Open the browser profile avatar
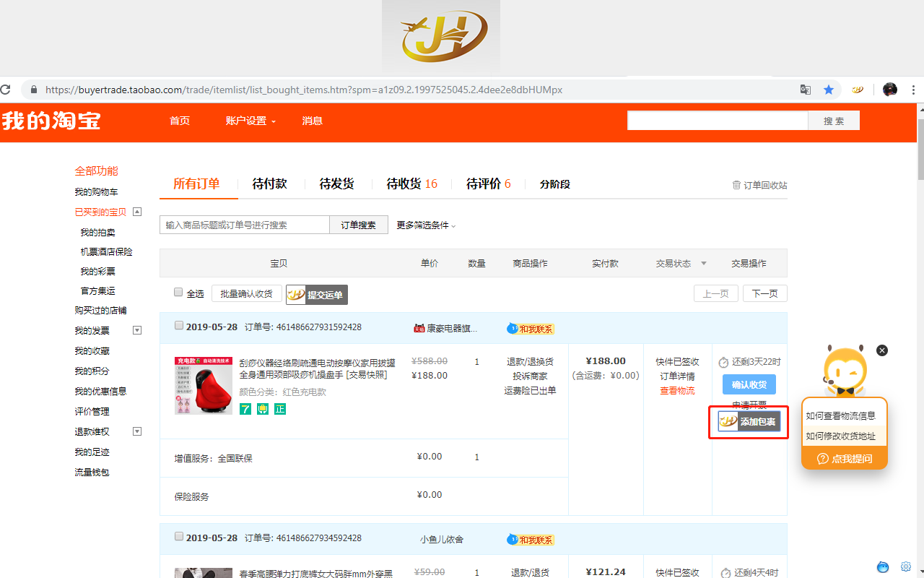 pyautogui.click(x=890, y=90)
